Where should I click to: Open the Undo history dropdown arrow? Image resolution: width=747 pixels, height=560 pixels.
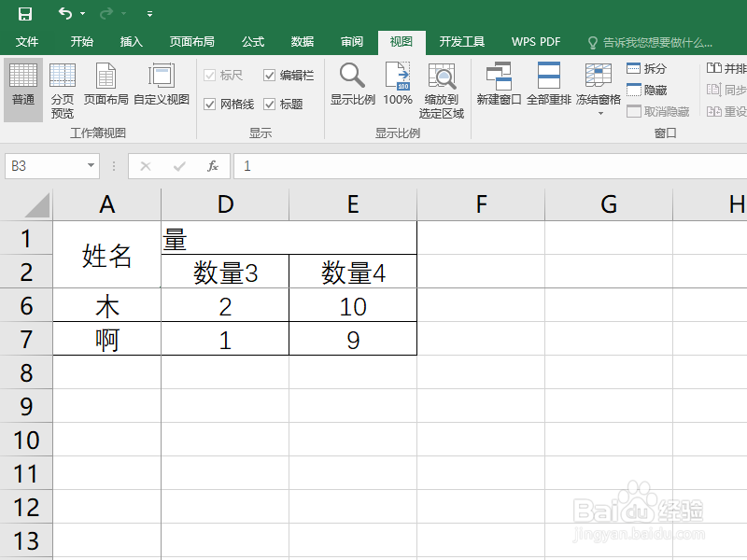click(82, 14)
